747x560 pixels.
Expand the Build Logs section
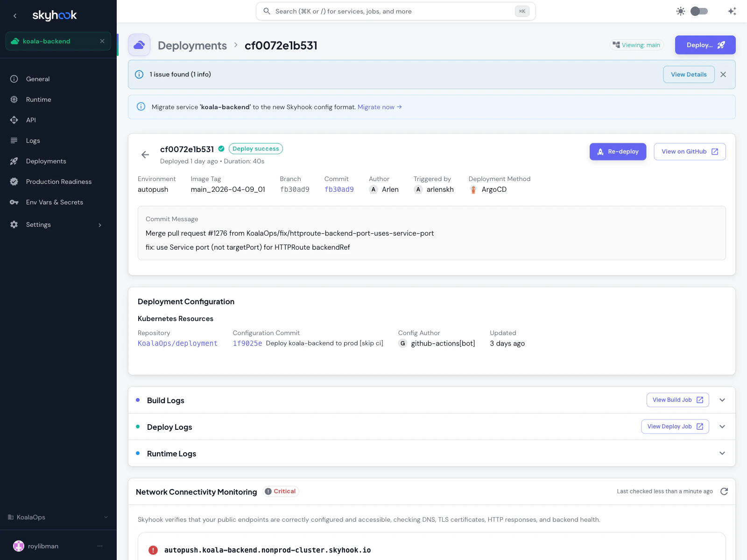[x=722, y=400]
